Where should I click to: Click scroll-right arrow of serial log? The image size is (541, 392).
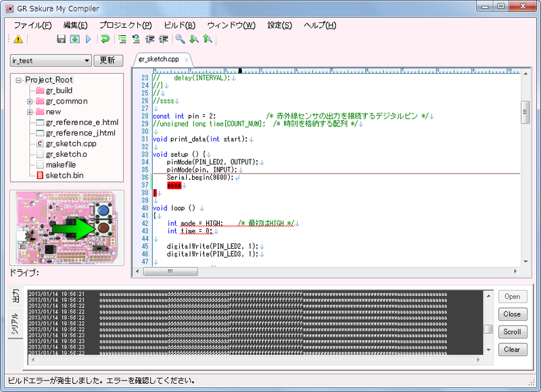pyautogui.click(x=478, y=360)
